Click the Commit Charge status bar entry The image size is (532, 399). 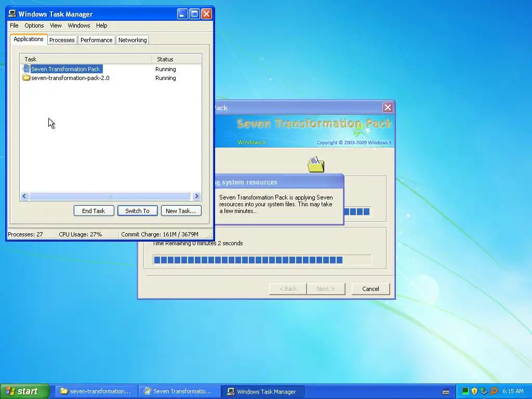coord(160,234)
